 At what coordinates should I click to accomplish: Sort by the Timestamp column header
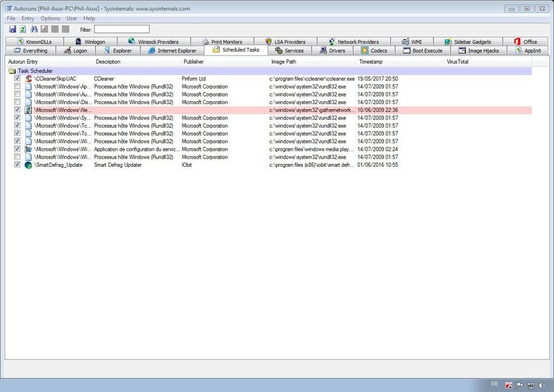[400, 61]
